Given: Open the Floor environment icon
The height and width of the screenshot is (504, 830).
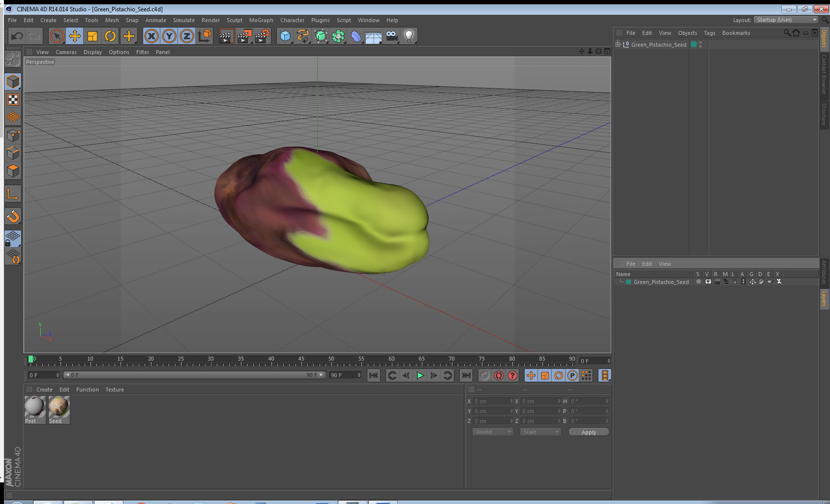Looking at the screenshot, I should coord(374,36).
